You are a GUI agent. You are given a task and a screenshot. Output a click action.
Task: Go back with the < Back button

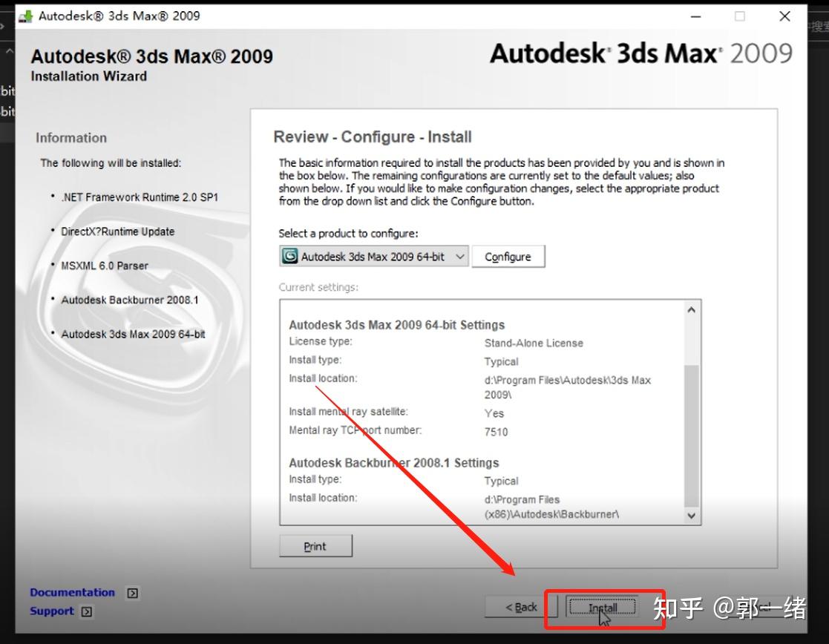click(x=521, y=607)
